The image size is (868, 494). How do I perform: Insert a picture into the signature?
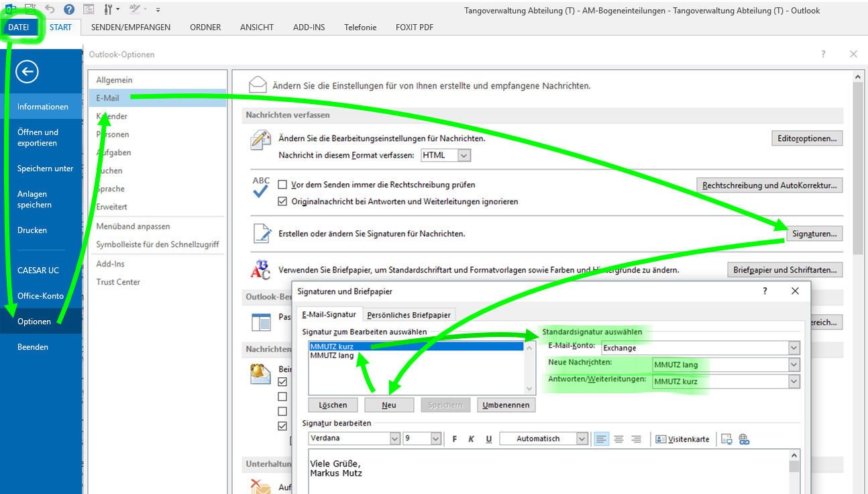pyautogui.click(x=726, y=439)
